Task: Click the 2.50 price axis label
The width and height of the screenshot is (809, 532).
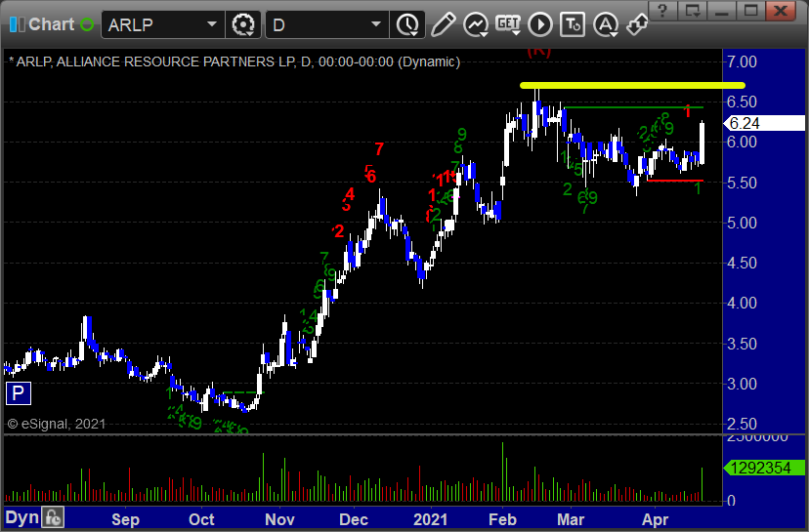Action: pyautogui.click(x=742, y=424)
